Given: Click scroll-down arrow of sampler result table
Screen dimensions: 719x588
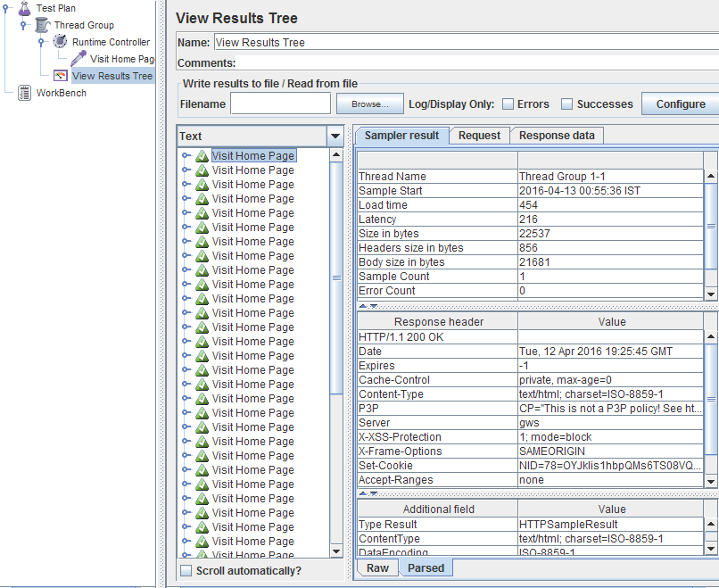Looking at the screenshot, I should 711,294.
